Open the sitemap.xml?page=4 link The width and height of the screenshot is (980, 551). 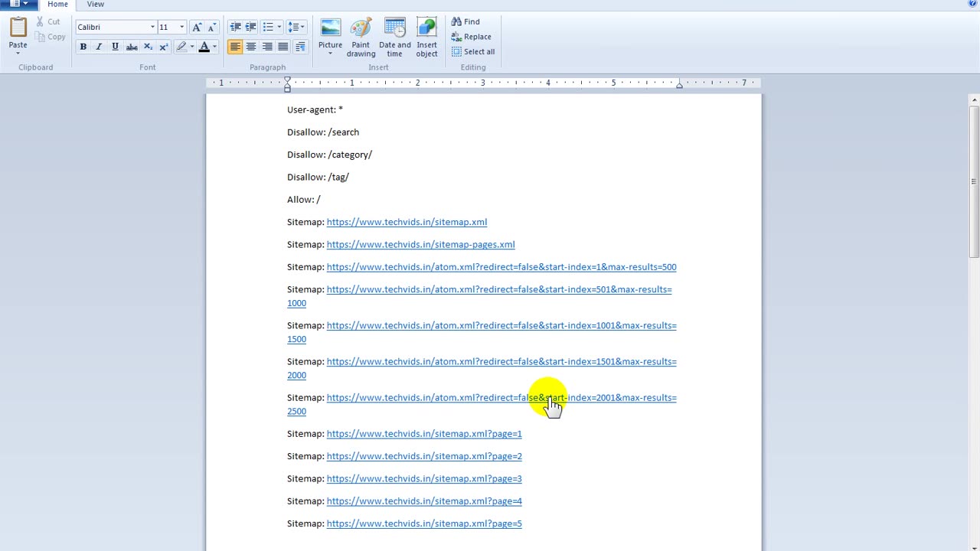[x=424, y=501]
